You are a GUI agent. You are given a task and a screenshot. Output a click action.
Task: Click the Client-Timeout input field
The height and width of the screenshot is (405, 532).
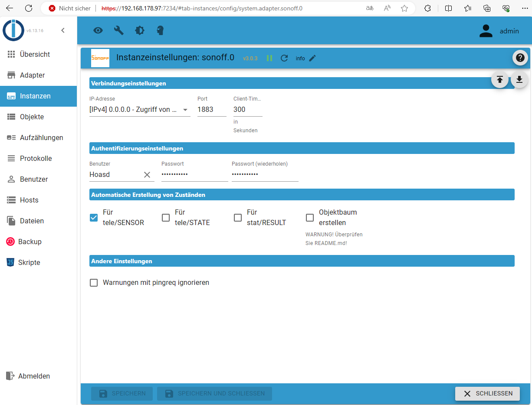[248, 110]
